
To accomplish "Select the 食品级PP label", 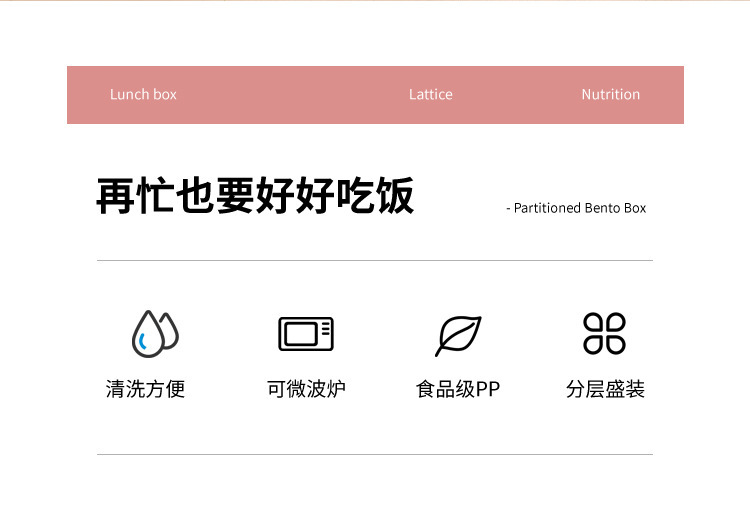I will point(458,389).
